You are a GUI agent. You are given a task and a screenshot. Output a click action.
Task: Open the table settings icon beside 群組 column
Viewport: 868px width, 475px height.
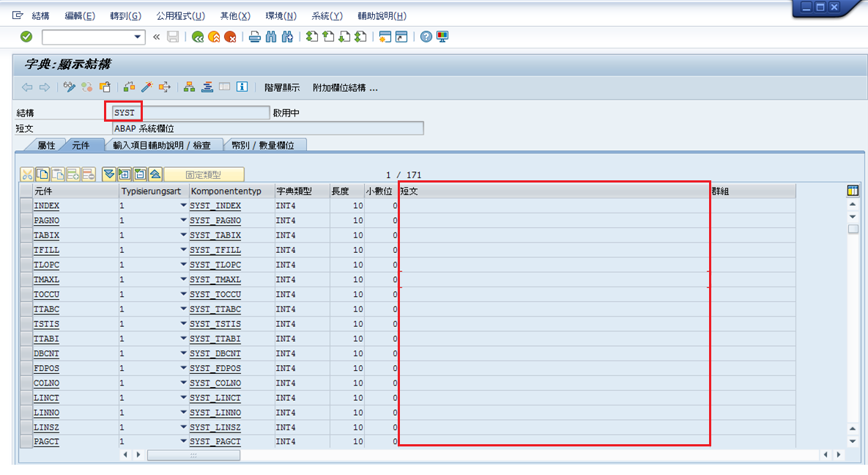pos(853,191)
